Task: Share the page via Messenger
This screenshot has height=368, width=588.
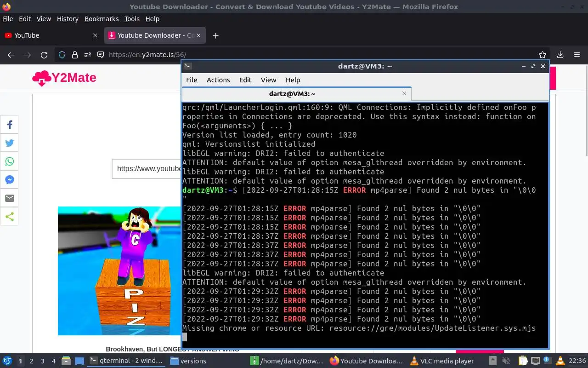Action: click(x=9, y=180)
